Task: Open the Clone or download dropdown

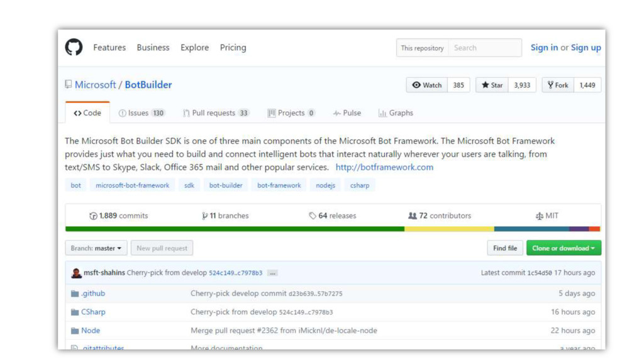Action: pyautogui.click(x=563, y=248)
